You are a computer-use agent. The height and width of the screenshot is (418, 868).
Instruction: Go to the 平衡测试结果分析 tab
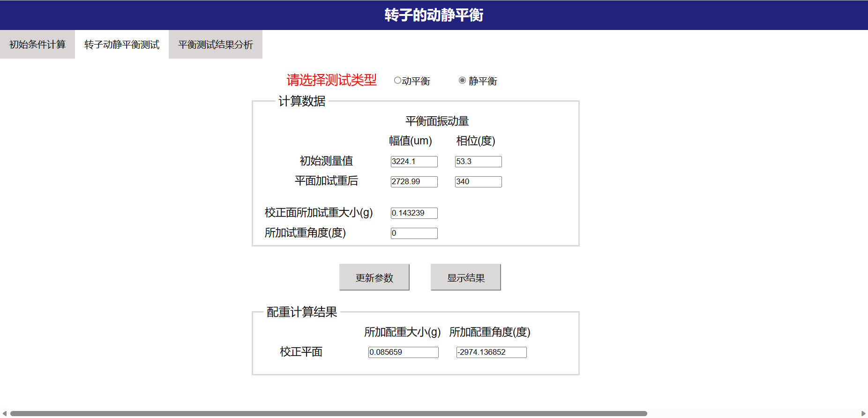pyautogui.click(x=216, y=45)
